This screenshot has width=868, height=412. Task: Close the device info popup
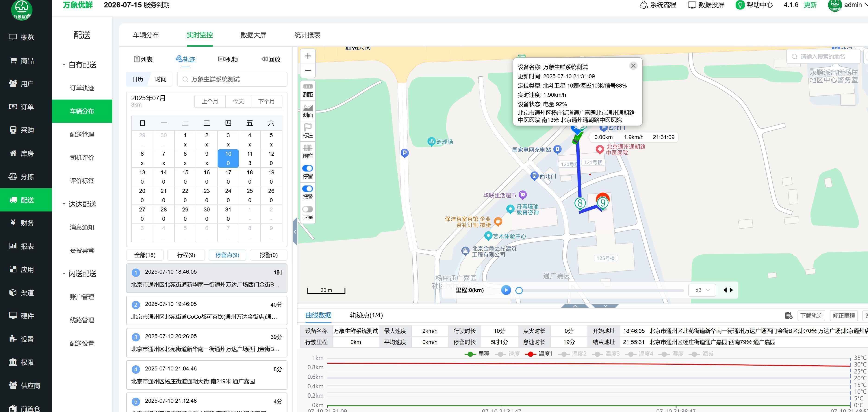click(633, 66)
